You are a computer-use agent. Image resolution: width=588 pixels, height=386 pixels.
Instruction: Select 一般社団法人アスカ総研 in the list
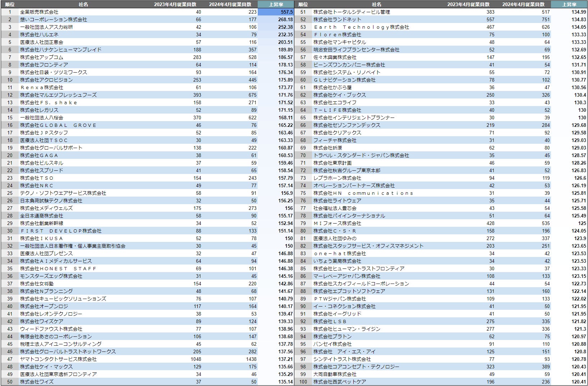[x=46, y=27]
